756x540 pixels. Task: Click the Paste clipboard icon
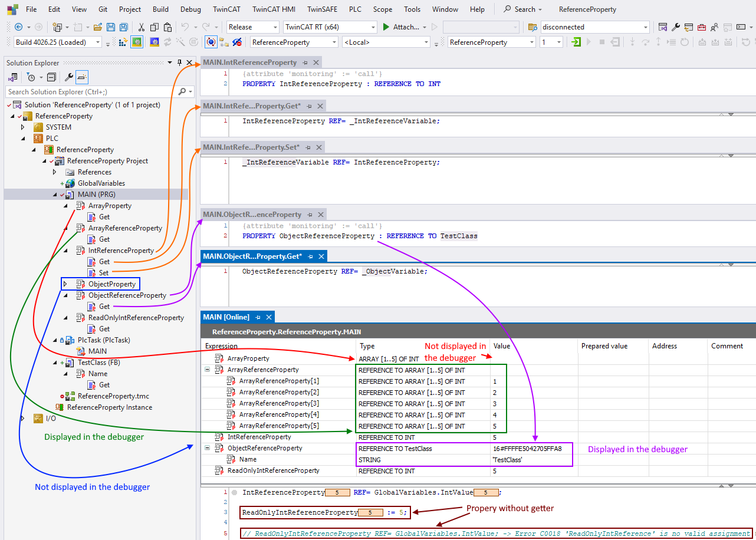167,27
